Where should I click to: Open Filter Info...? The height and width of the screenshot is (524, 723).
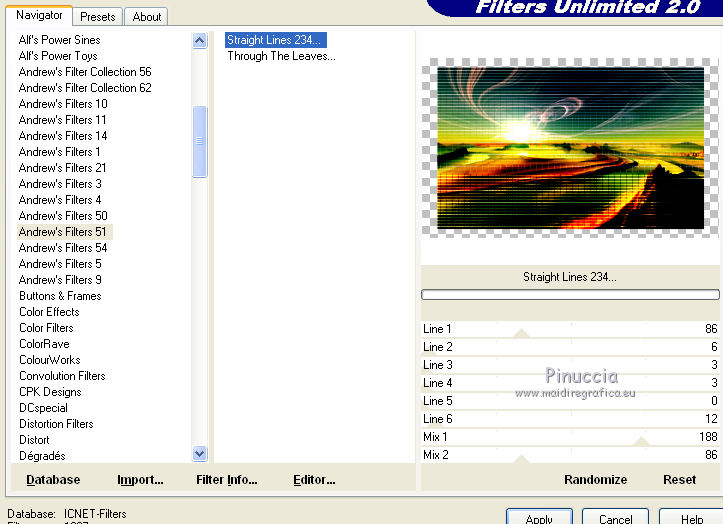(x=227, y=480)
